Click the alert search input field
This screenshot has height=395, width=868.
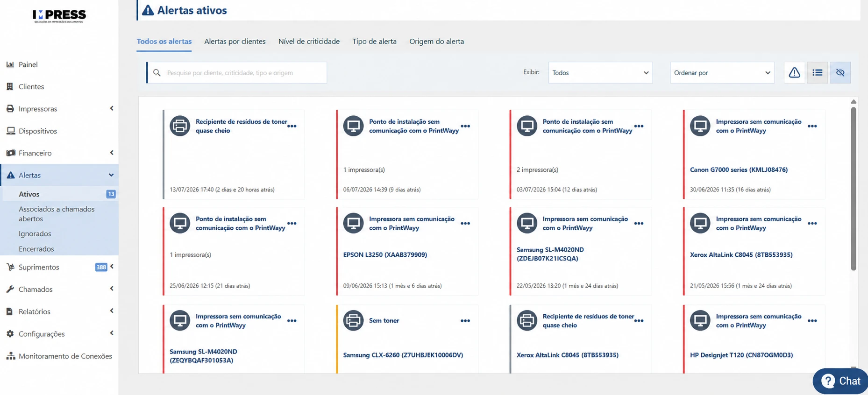click(237, 73)
